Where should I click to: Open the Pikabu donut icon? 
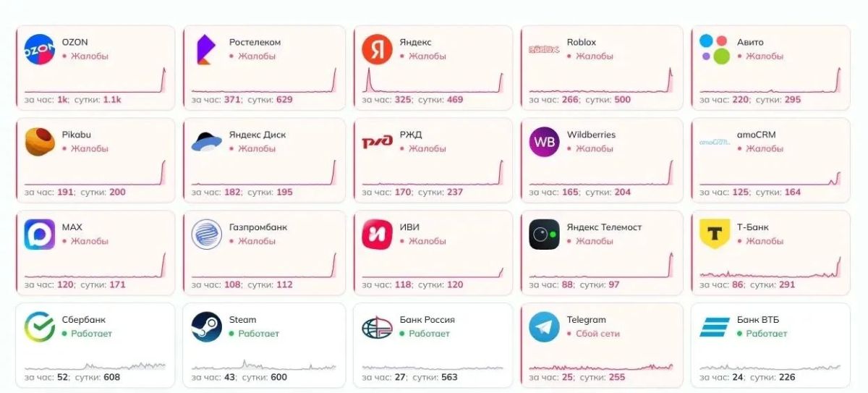point(40,142)
